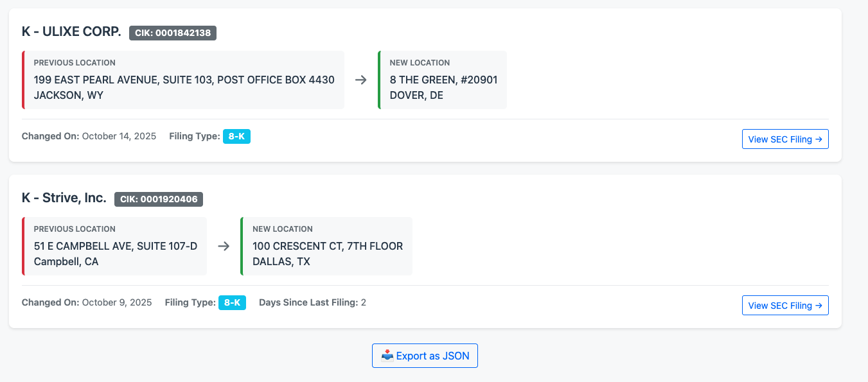This screenshot has height=382, width=868.
Task: Click the arrow between Strive, Inc. location boxes
Action: [224, 246]
